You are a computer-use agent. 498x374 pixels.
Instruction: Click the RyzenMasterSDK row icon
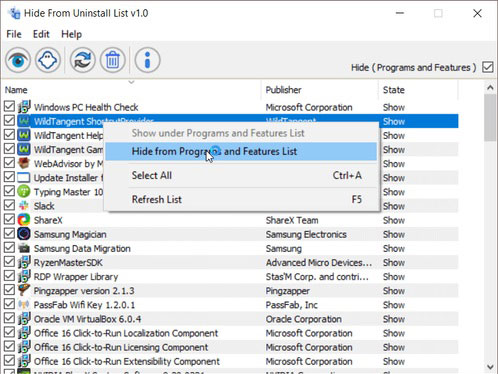point(24,262)
